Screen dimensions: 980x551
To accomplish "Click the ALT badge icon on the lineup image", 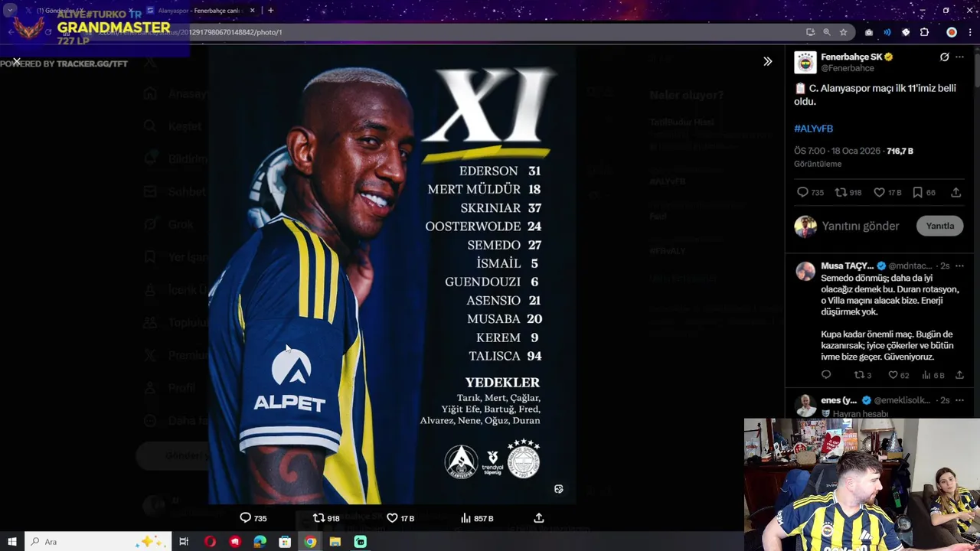I will click(558, 489).
